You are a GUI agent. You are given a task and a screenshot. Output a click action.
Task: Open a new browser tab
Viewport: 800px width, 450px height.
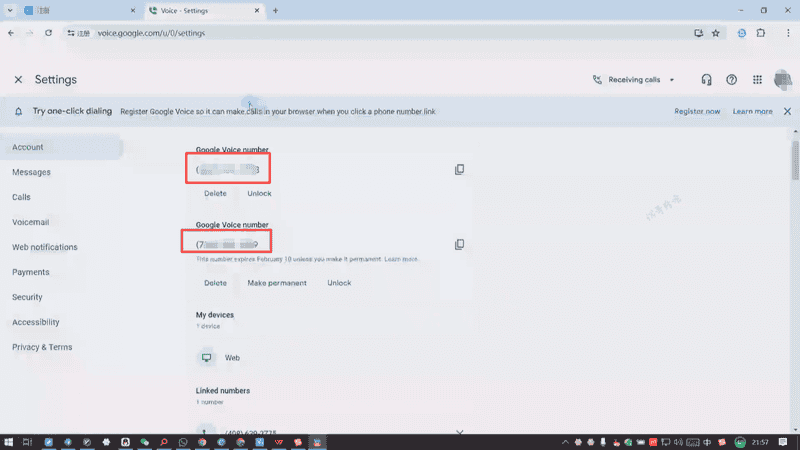coord(276,10)
